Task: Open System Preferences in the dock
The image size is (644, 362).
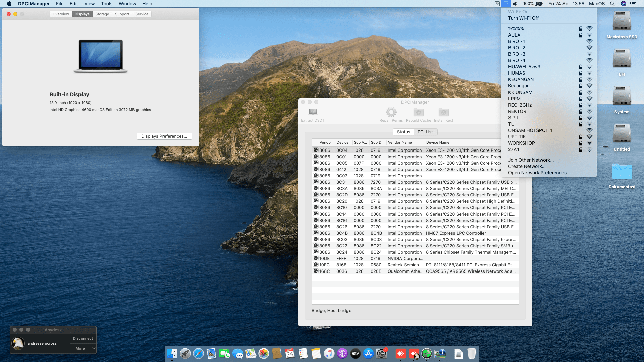Action: pyautogui.click(x=381, y=354)
